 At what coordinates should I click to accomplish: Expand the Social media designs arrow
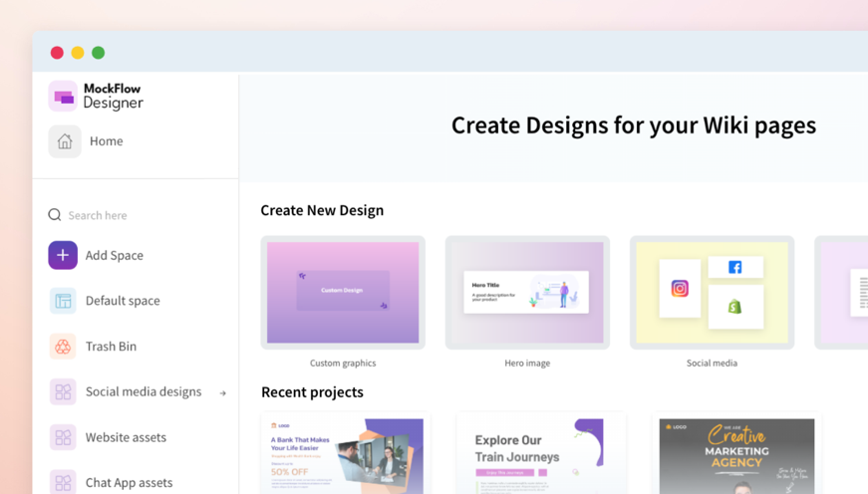click(x=223, y=393)
